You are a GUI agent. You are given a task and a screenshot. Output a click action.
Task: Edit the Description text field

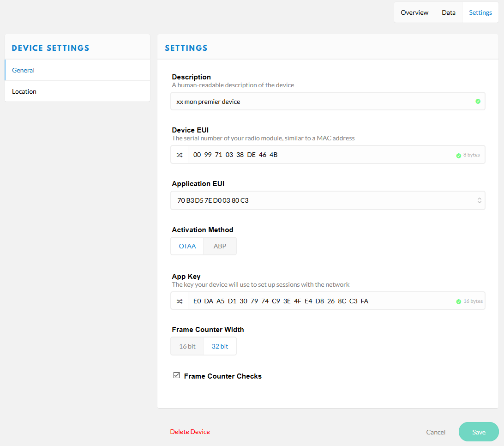pyautogui.click(x=328, y=102)
